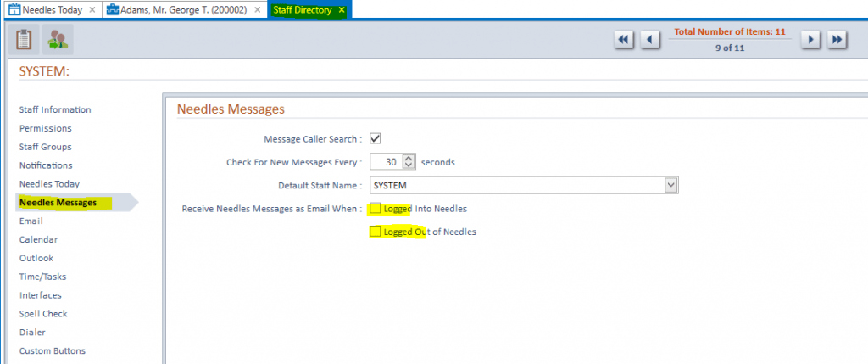The height and width of the screenshot is (364, 868).
Task: Jump to the last record
Action: tap(837, 39)
